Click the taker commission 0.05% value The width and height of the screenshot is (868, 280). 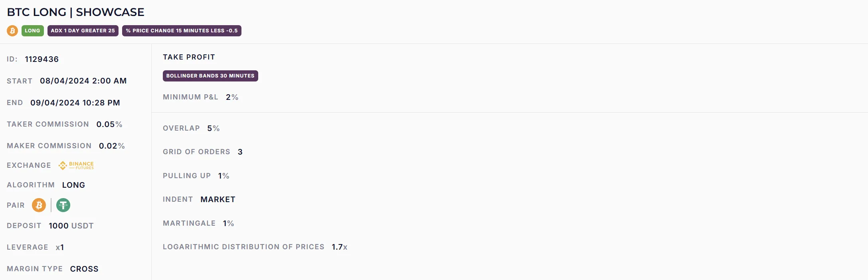[x=109, y=124]
